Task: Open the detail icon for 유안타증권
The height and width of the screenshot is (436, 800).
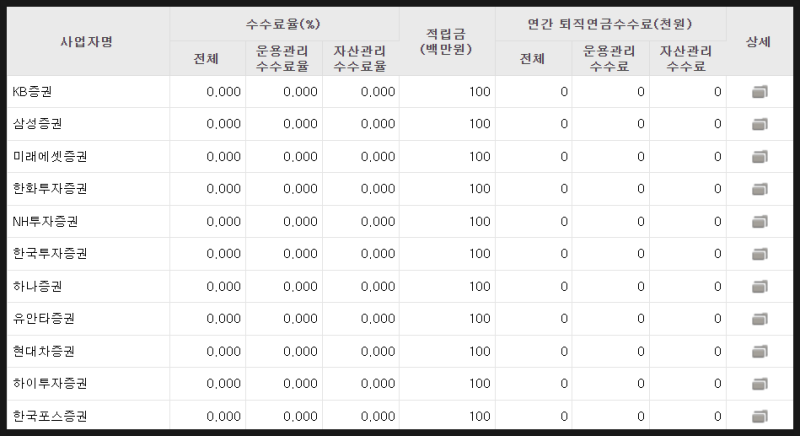Action: pyautogui.click(x=760, y=319)
